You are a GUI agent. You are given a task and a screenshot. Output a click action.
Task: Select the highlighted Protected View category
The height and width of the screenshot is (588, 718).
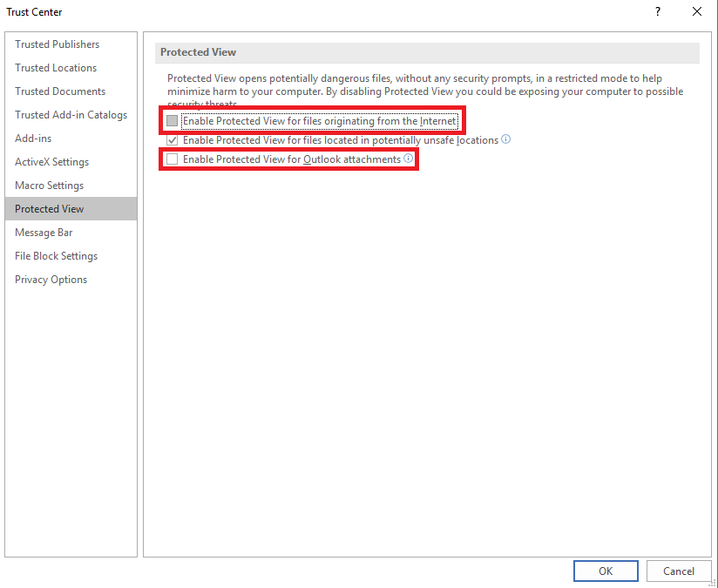pyautogui.click(x=50, y=209)
